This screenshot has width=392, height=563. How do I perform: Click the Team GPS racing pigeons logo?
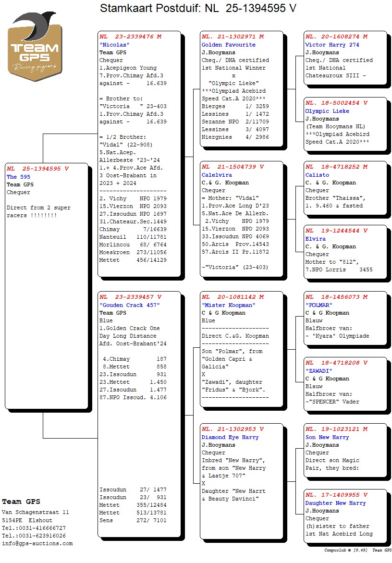(x=35, y=47)
